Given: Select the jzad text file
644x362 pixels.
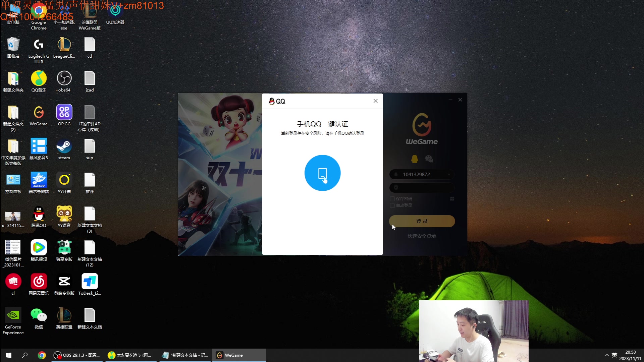Looking at the screenshot, I should 90,81.
